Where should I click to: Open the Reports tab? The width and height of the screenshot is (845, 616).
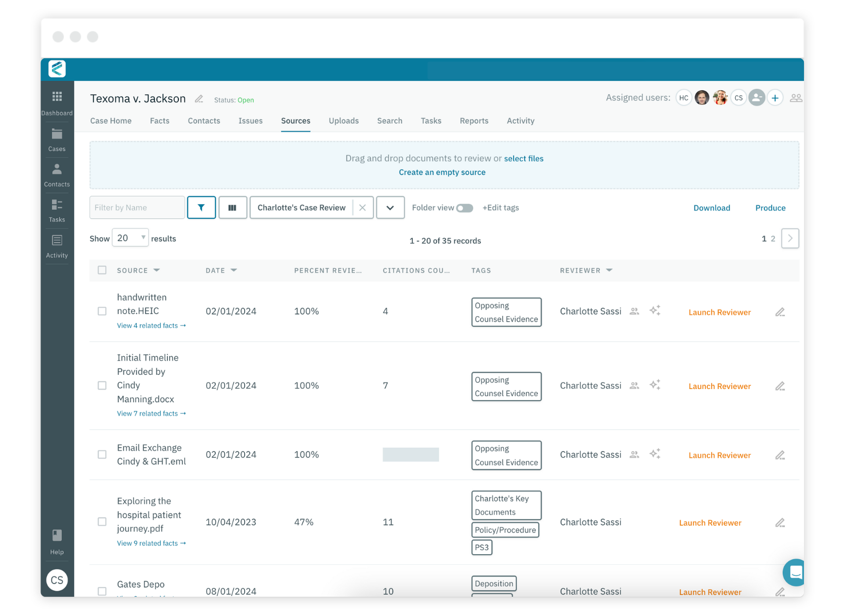[474, 121]
